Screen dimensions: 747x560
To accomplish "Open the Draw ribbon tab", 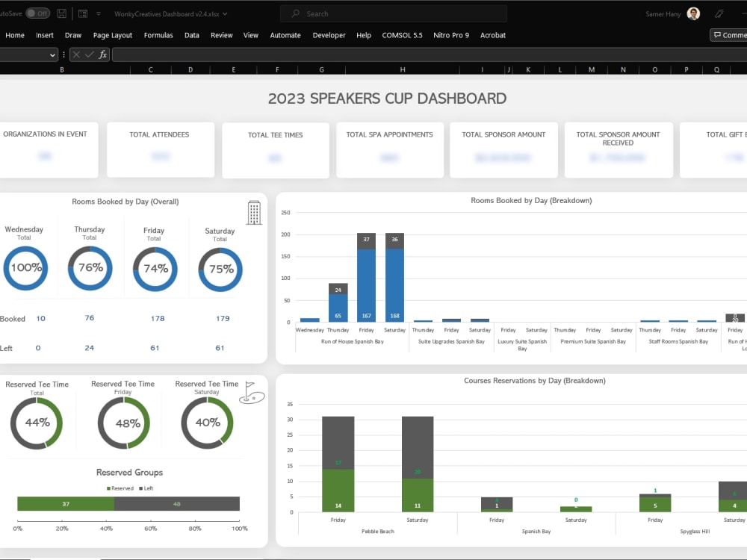I will 73,35.
